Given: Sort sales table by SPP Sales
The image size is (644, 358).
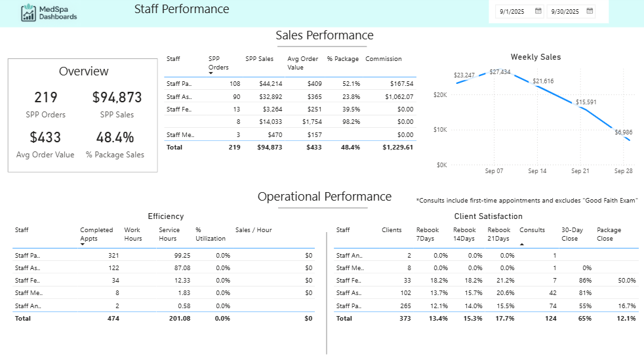Looking at the screenshot, I should pyautogui.click(x=259, y=59).
